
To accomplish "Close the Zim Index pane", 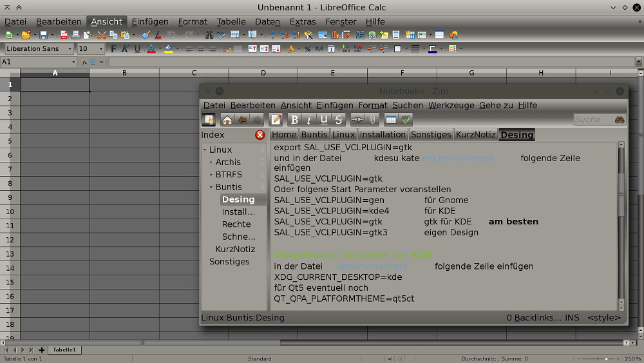I will point(260,135).
